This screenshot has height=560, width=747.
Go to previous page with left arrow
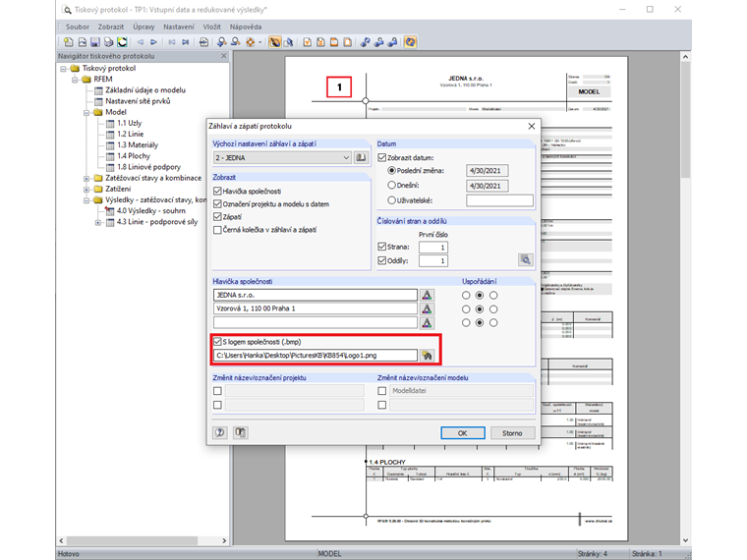(141, 42)
